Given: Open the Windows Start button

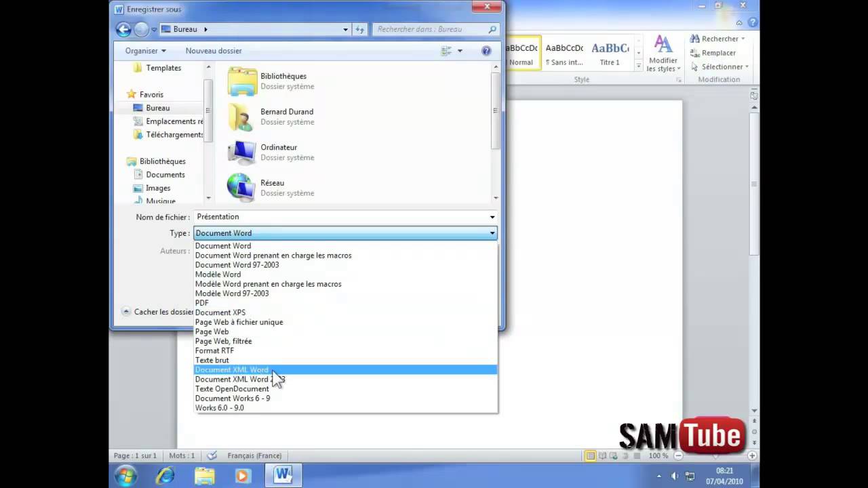Looking at the screenshot, I should click(x=126, y=476).
